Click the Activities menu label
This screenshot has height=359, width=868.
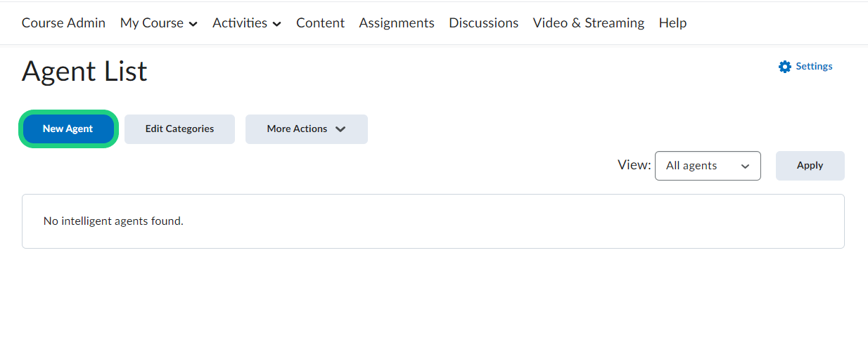click(240, 23)
